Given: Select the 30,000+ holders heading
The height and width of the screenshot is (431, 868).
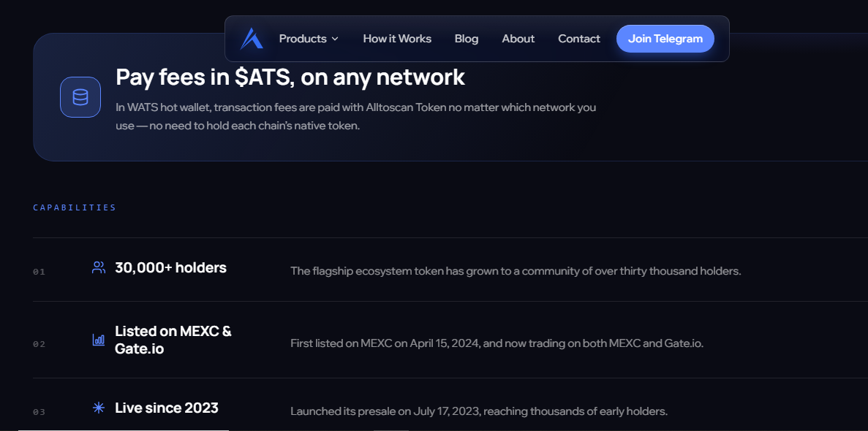Looking at the screenshot, I should [x=170, y=268].
